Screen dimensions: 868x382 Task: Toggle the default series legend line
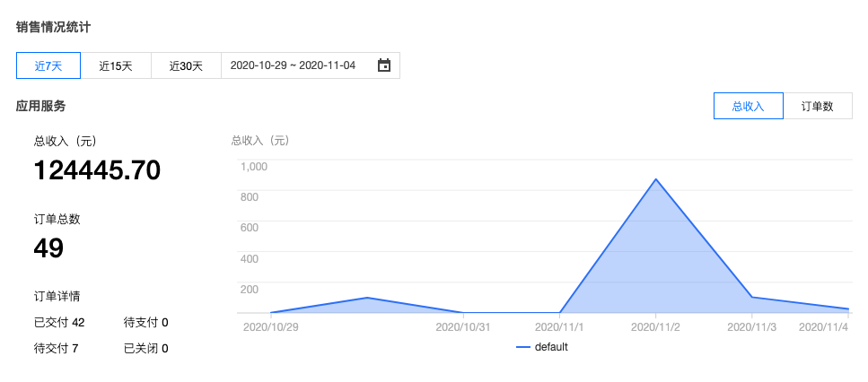(x=523, y=347)
